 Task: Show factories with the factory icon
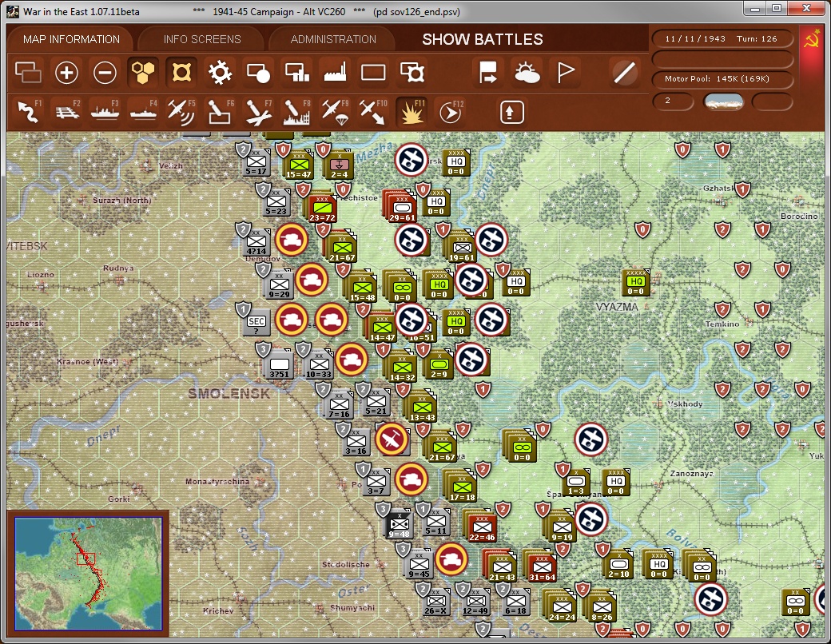point(335,73)
